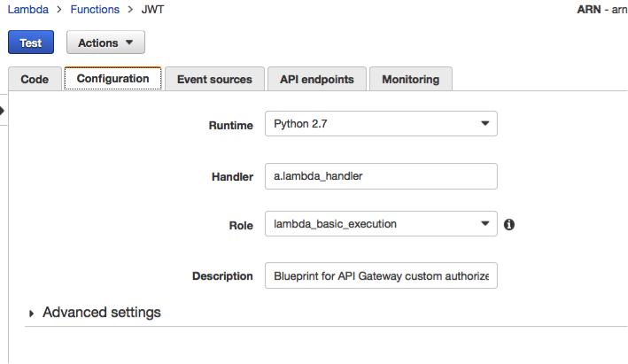The height and width of the screenshot is (364, 628).
Task: Expand the left sidebar arrow
Action: click(3, 111)
